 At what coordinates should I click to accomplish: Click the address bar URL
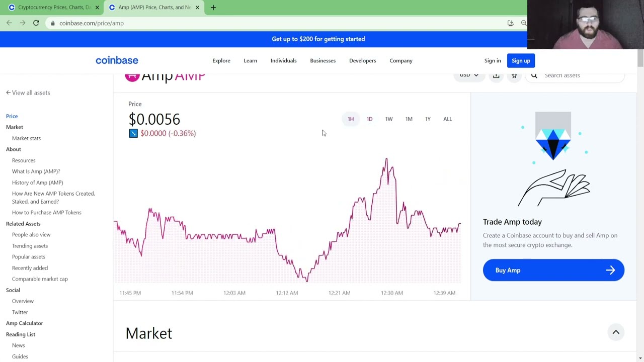coord(91,23)
